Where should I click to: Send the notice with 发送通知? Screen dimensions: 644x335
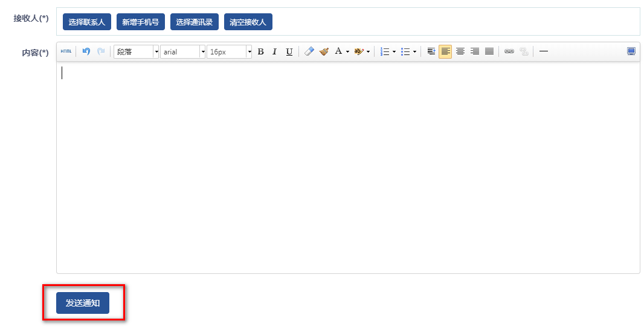click(83, 303)
